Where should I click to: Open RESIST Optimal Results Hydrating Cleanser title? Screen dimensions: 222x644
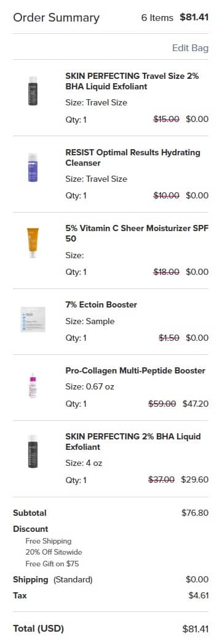pos(133,158)
